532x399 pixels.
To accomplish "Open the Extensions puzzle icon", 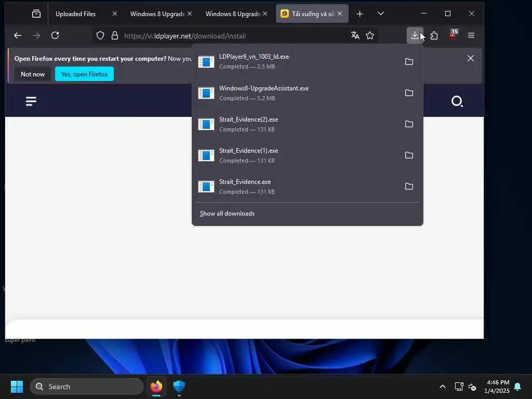I will tap(434, 35).
